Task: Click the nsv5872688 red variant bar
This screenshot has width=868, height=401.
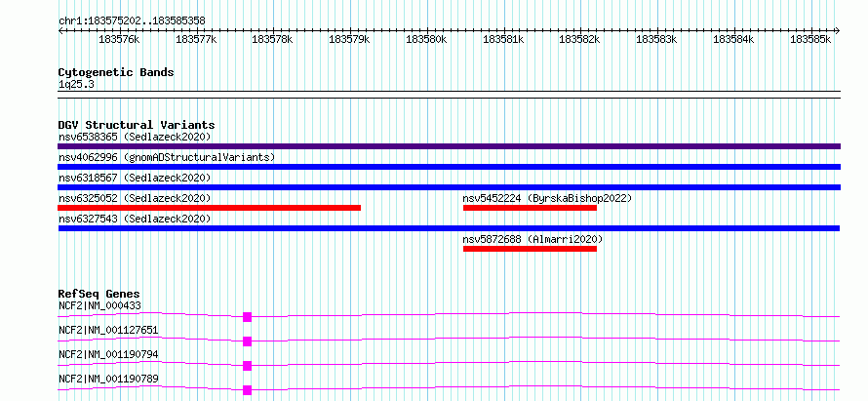Action: [530, 249]
